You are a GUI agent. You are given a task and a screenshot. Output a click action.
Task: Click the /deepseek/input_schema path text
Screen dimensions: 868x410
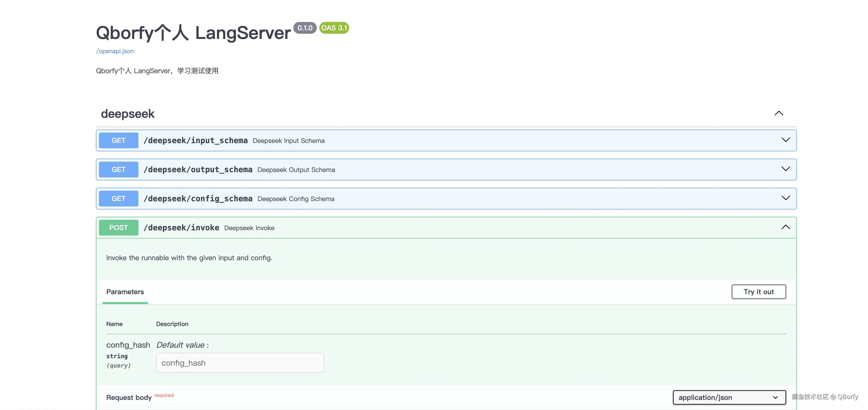195,140
